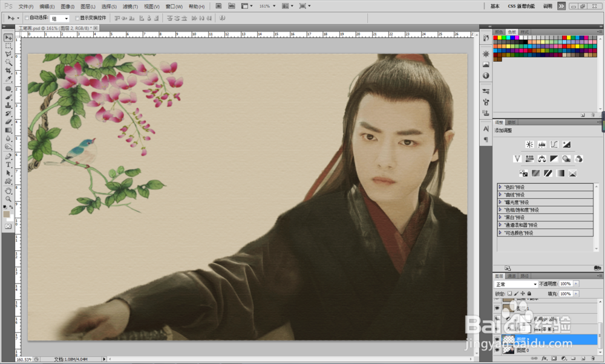Add a Brightness/Contrast adjustment

pyautogui.click(x=529, y=145)
